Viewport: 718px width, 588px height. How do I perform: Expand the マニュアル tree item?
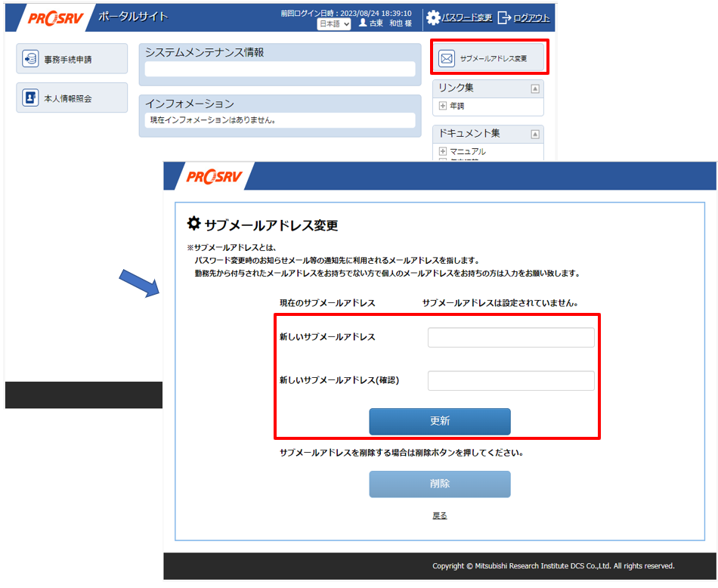coord(443,151)
